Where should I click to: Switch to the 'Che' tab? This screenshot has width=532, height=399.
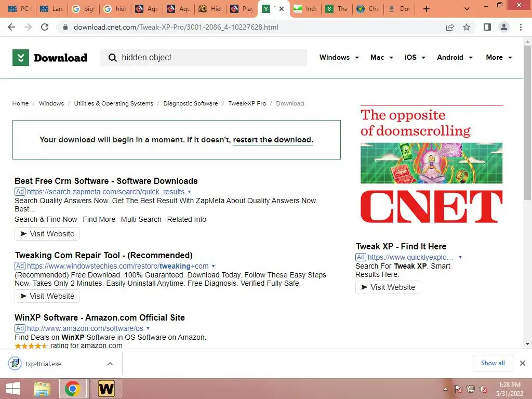tap(368, 9)
